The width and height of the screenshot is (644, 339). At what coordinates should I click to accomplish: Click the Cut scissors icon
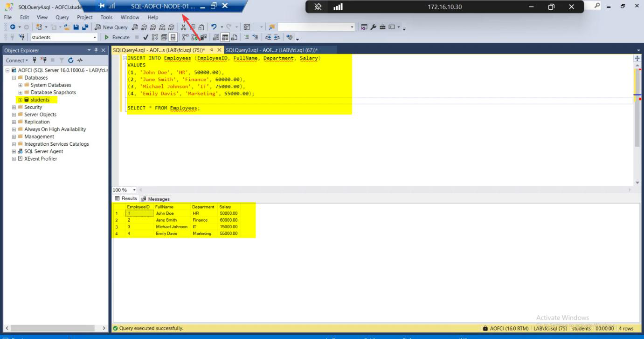tap(184, 27)
